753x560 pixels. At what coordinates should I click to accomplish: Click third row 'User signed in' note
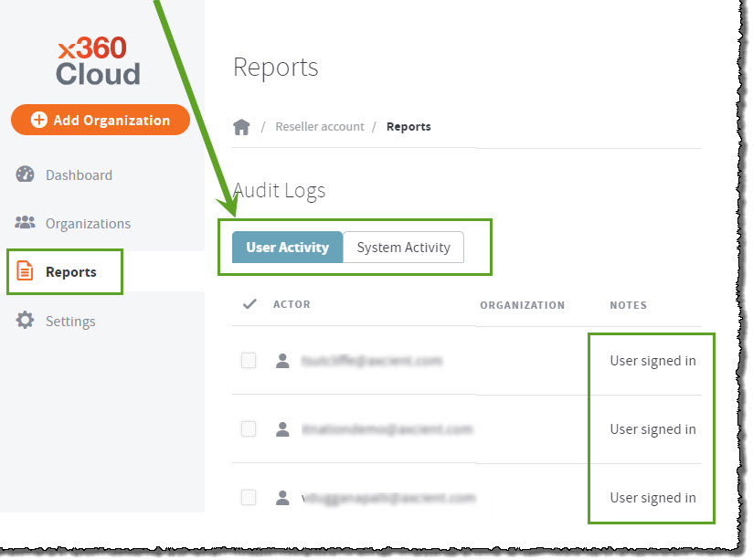652,498
